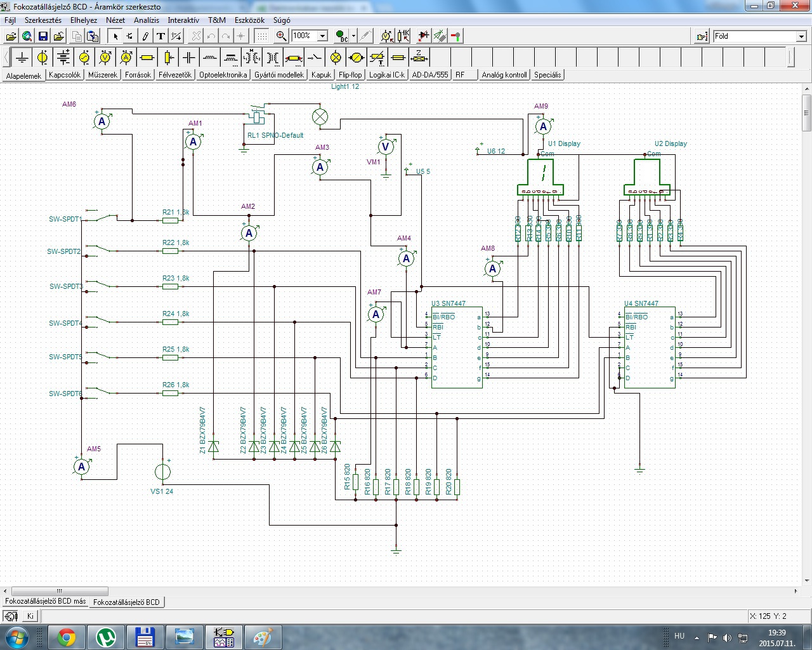Open the interactive mode dropdown arrow
Viewport: 812px width, 650px height.
click(353, 36)
